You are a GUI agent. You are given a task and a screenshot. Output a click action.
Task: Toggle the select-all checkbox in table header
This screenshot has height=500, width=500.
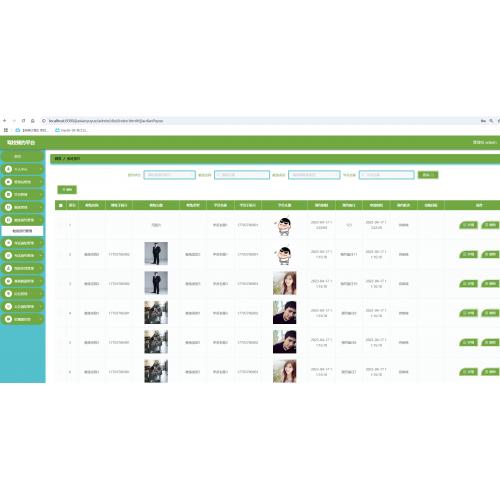(x=60, y=205)
